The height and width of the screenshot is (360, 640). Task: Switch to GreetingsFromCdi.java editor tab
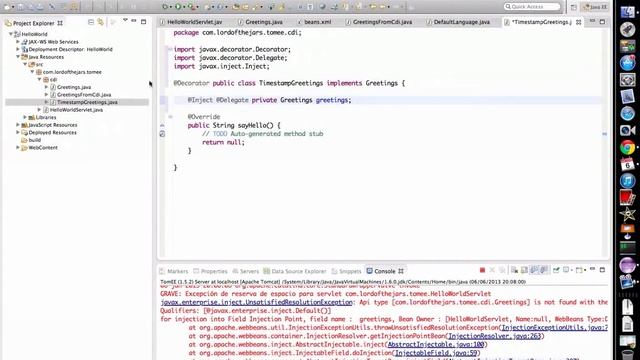(x=382, y=22)
